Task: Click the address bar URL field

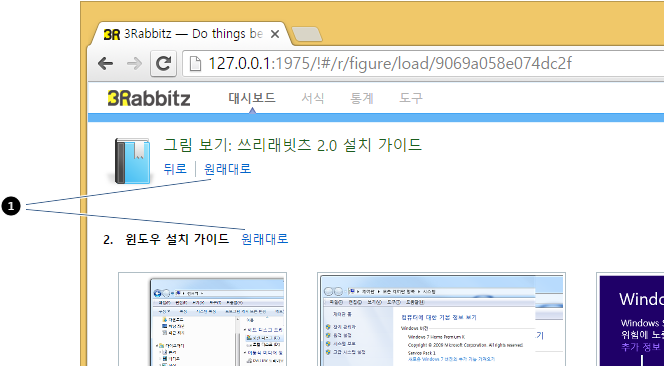Action: pos(423,64)
